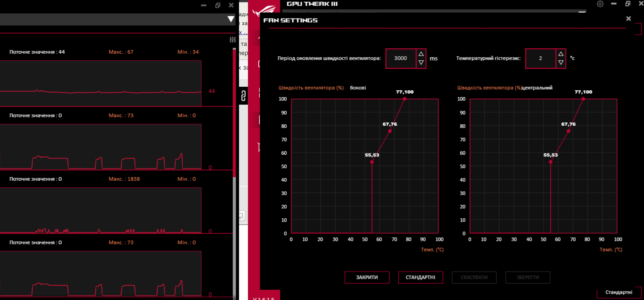Click the update period field showing 3000

[401, 58]
